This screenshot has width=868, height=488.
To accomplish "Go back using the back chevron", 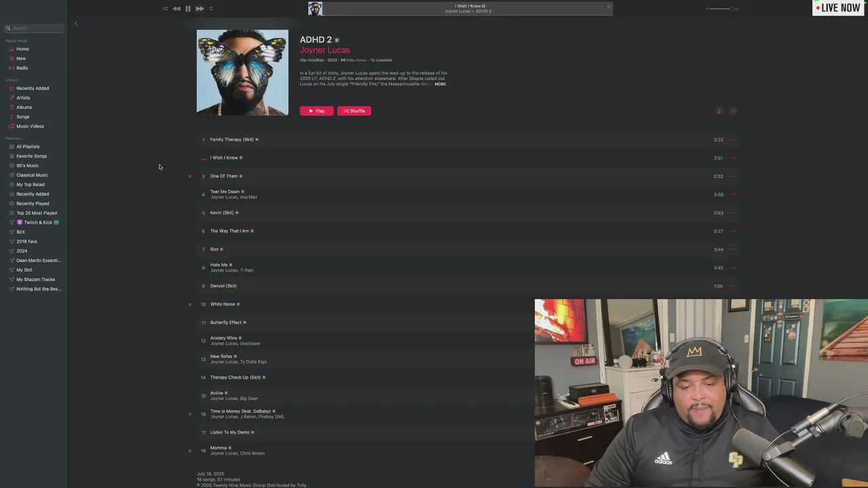I will [76, 24].
